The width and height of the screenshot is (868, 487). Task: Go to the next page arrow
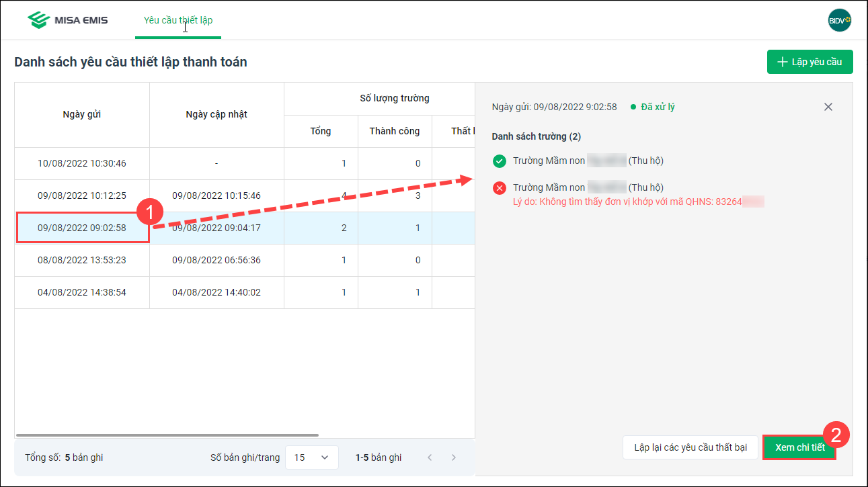454,457
